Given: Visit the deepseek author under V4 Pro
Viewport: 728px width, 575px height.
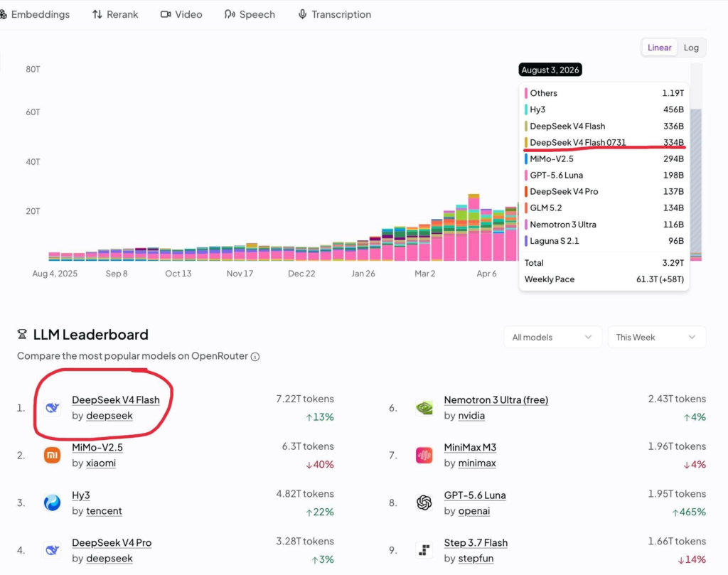Looking at the screenshot, I should point(109,558).
